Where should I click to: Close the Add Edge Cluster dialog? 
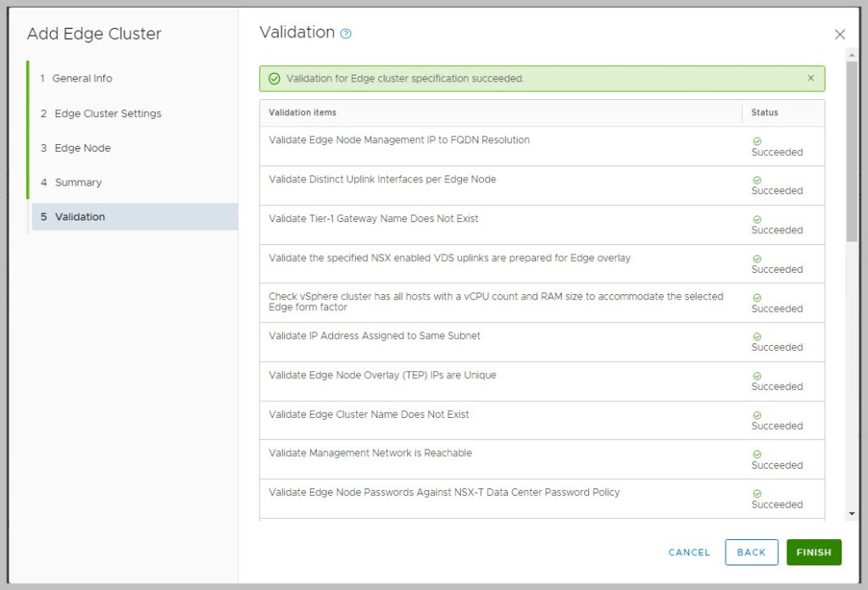pyautogui.click(x=840, y=35)
